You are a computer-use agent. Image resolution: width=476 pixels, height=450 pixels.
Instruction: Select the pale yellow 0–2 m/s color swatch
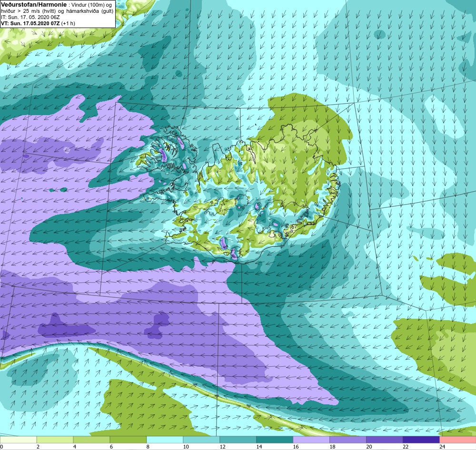pyautogui.click(x=19, y=440)
